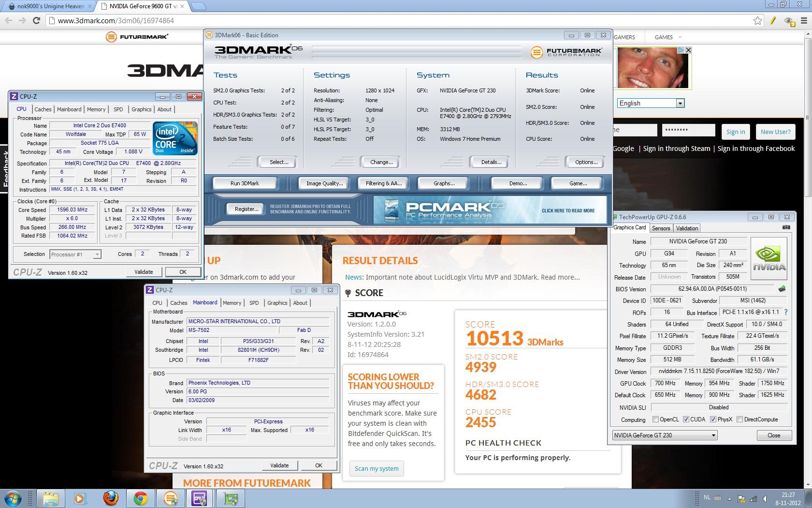The height and width of the screenshot is (508, 812).
Task: Enable the DirectCompute checkbox
Action: 739,419
